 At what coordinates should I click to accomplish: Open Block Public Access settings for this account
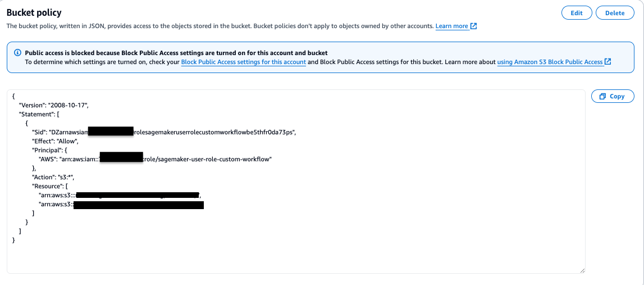click(244, 62)
